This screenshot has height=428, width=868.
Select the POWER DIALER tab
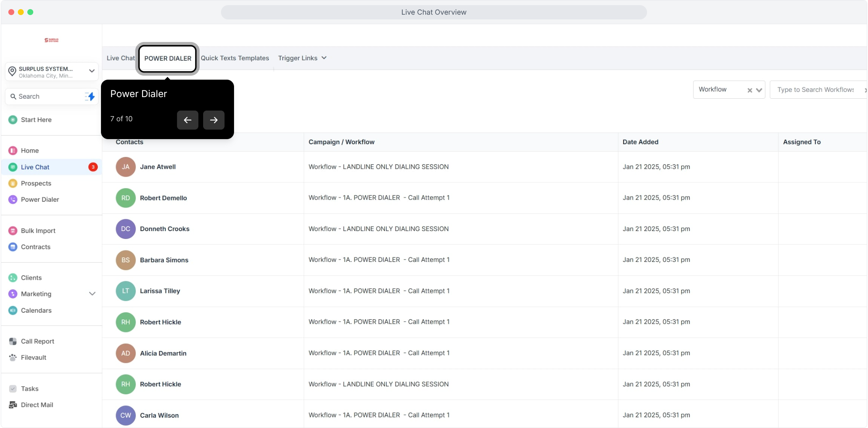[168, 58]
